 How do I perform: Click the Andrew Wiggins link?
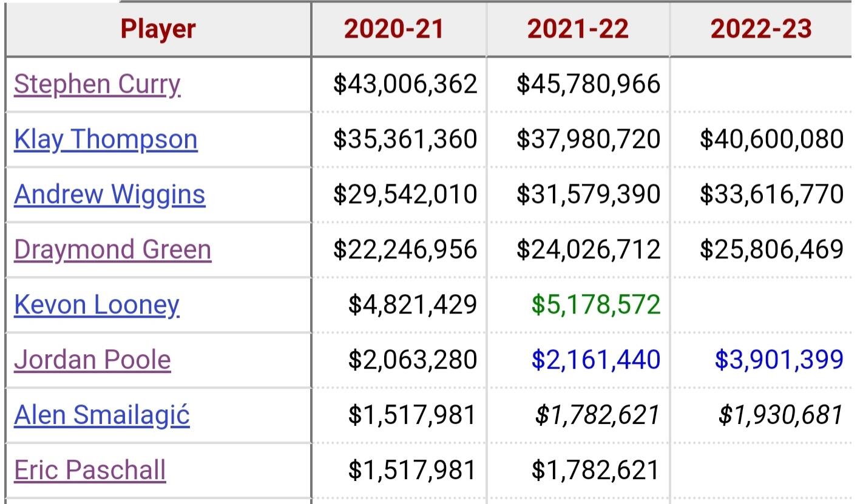coord(109,195)
